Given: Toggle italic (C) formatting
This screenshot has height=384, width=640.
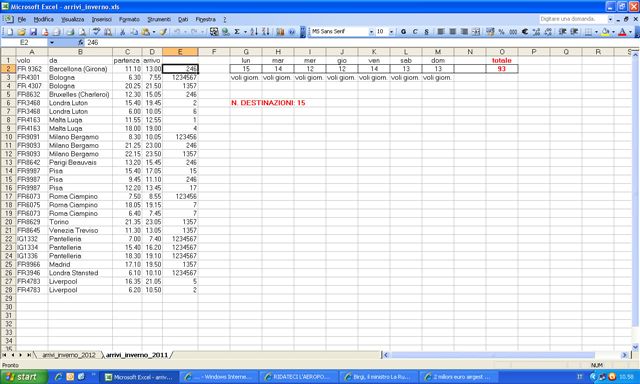Looking at the screenshot, I should pos(415,32).
